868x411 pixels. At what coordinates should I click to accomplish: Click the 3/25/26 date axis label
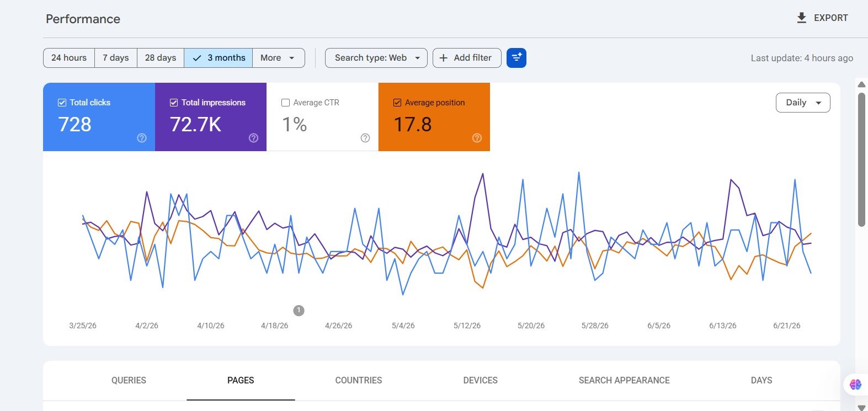point(83,325)
